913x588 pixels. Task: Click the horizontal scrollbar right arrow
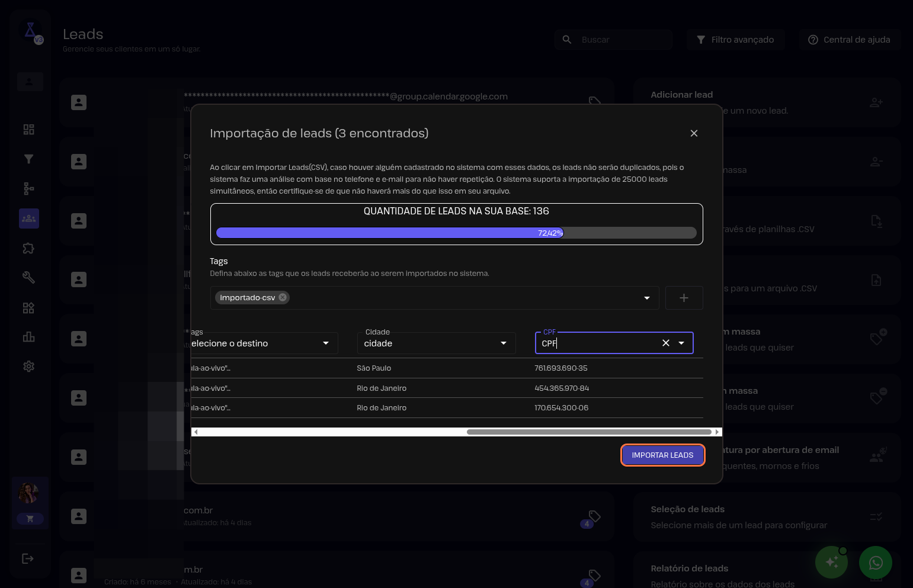pyautogui.click(x=717, y=432)
